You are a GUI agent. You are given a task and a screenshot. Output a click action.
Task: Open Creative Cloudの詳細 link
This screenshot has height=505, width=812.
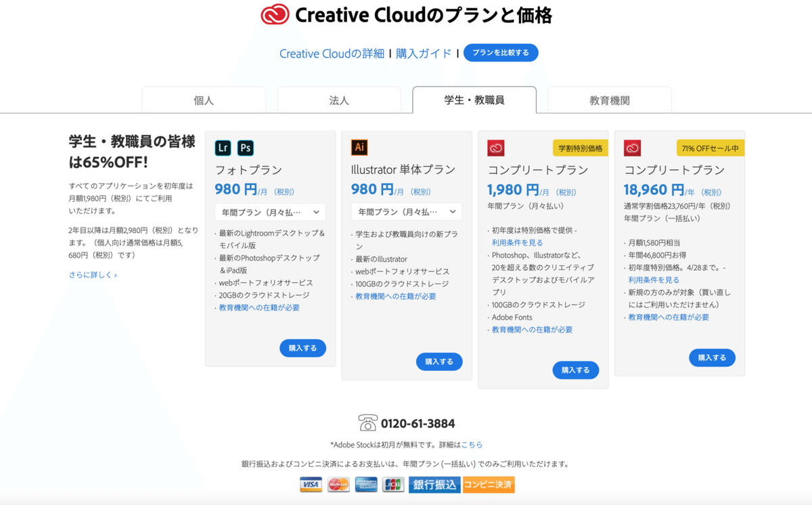(x=332, y=53)
